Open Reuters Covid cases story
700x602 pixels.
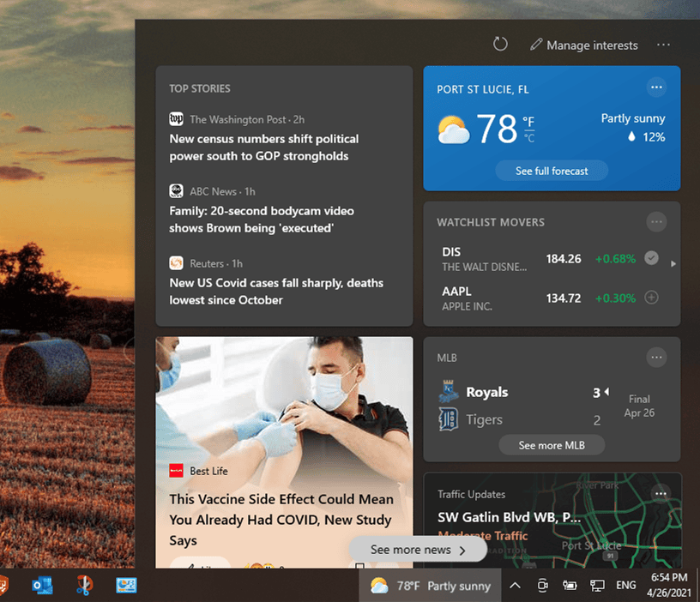pos(276,292)
